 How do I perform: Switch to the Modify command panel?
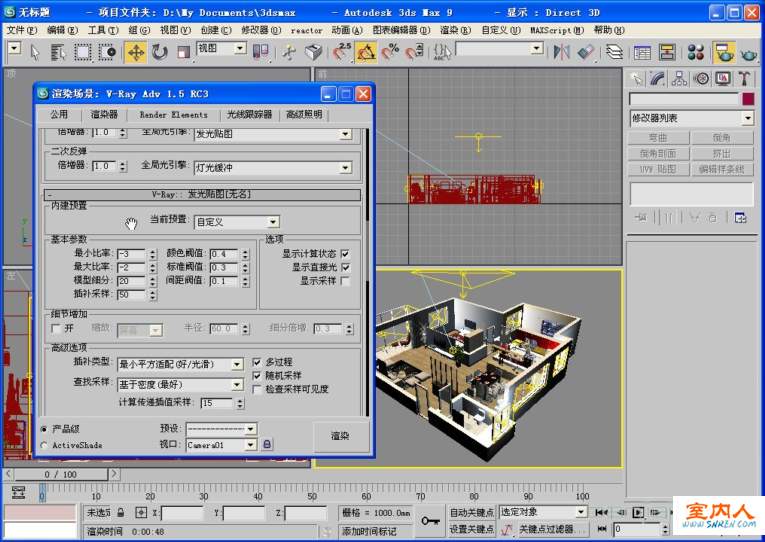657,79
